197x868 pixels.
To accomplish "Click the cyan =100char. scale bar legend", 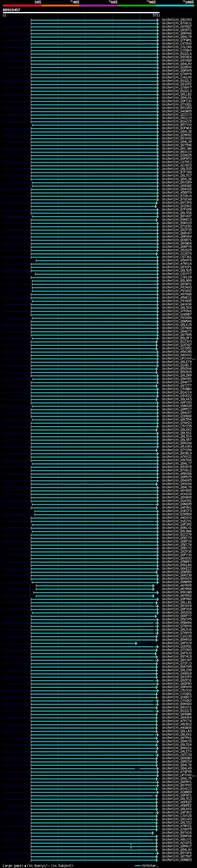I will coord(137,866).
